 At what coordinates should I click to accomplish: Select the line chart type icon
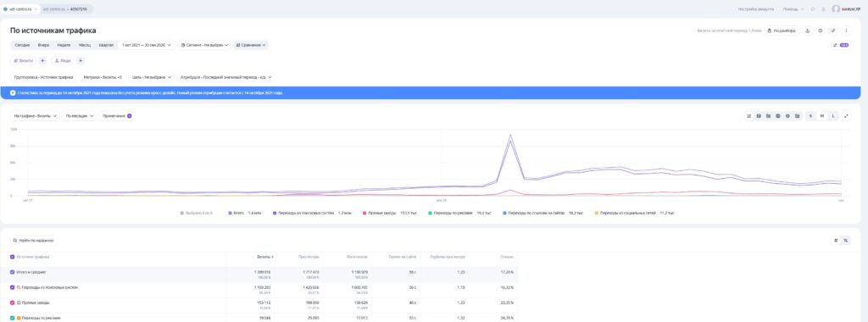(749, 116)
